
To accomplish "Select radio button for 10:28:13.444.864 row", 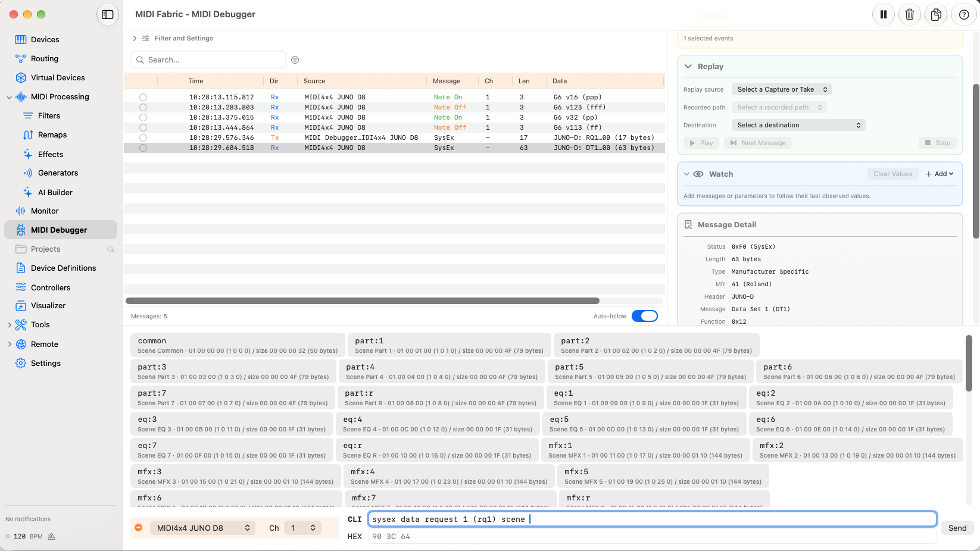I will (x=143, y=127).
